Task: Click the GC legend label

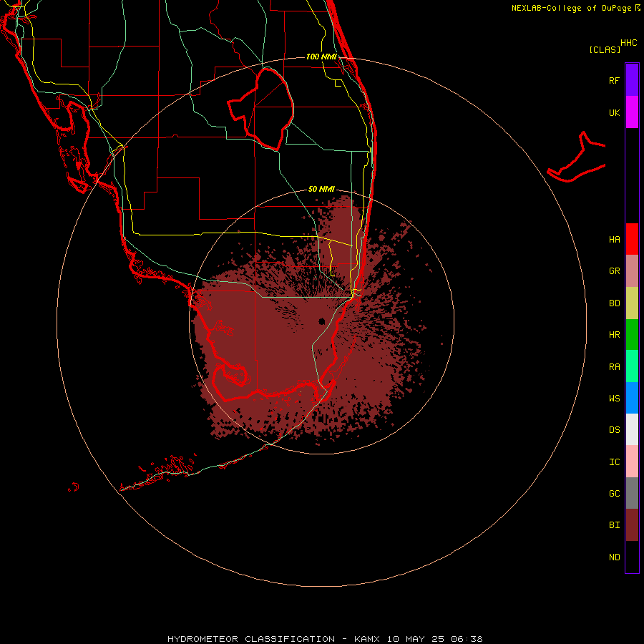Action: pos(614,493)
